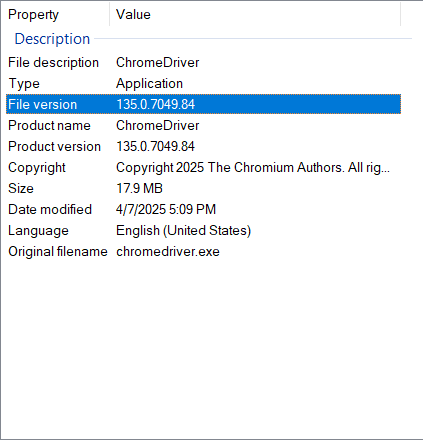Click the Type property label

pos(24,83)
